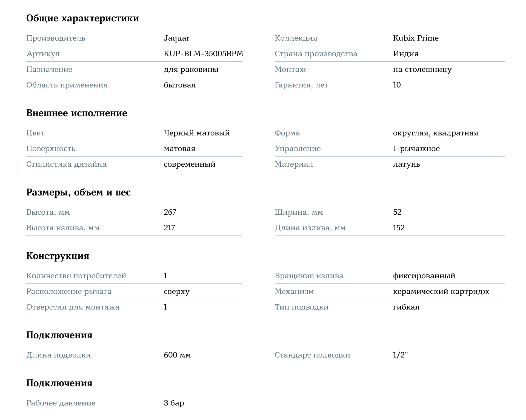Select the color value 'Черный матовый'

pyautogui.click(x=197, y=133)
